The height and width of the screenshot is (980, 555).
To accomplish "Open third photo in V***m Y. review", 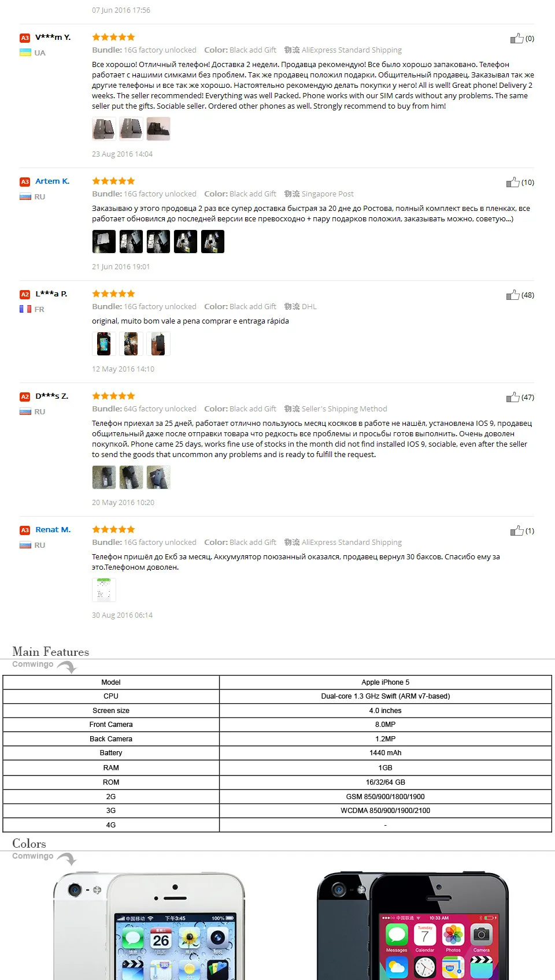I will [x=158, y=129].
